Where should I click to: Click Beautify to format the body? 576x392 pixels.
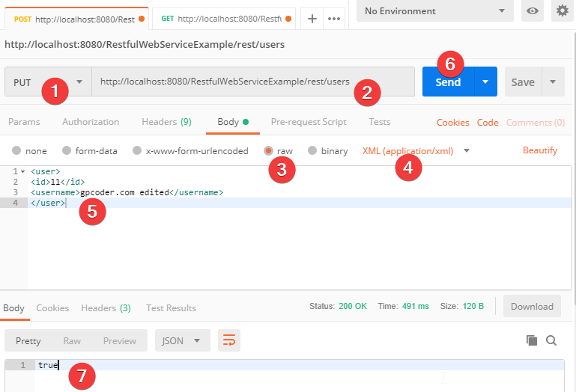(x=540, y=150)
